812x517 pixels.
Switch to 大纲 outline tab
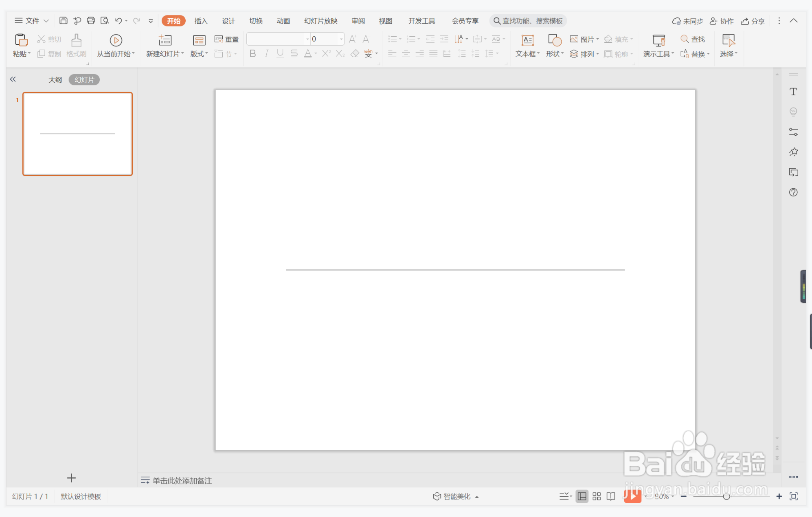[55, 79]
